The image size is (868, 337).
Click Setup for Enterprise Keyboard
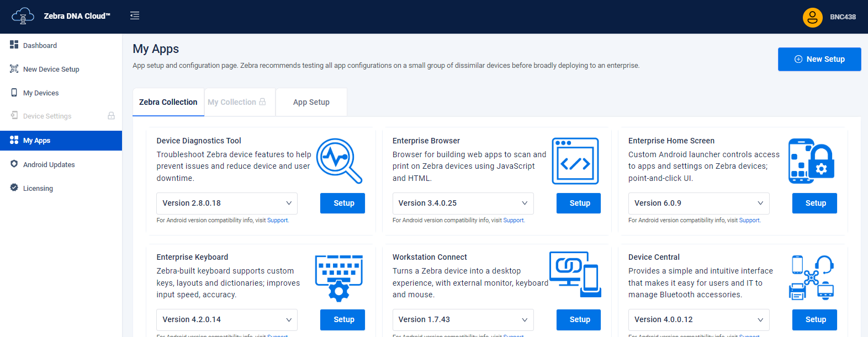tap(342, 319)
